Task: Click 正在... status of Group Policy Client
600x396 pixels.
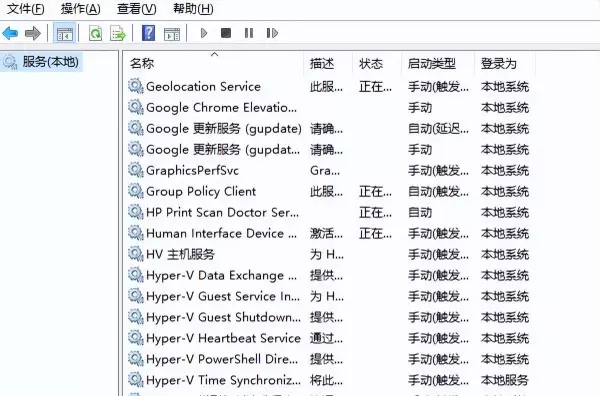Action: click(x=375, y=191)
